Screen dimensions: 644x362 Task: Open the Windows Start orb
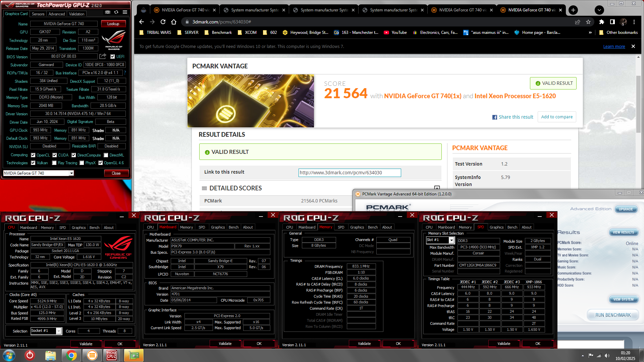click(9, 355)
